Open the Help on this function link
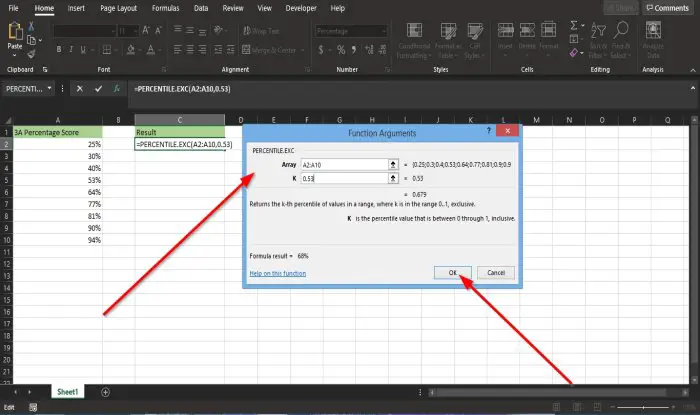700x415 pixels. (x=278, y=273)
